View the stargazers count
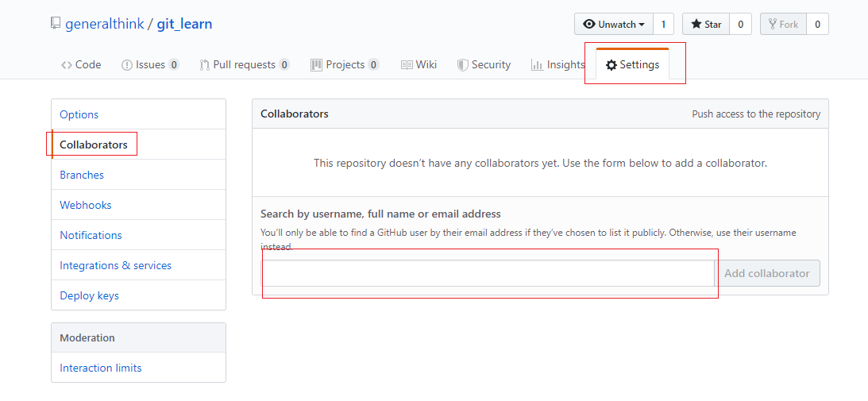This screenshot has height=401, width=868. click(740, 25)
